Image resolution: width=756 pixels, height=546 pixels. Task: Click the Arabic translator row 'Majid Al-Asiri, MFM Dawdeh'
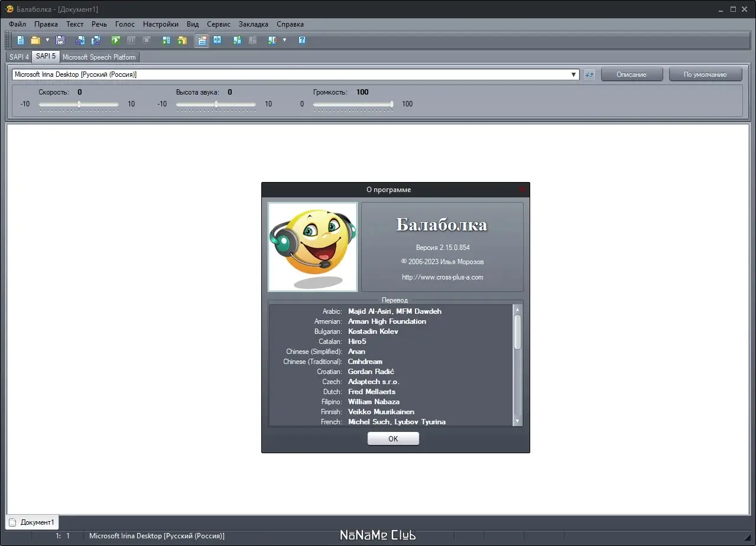click(x=395, y=311)
